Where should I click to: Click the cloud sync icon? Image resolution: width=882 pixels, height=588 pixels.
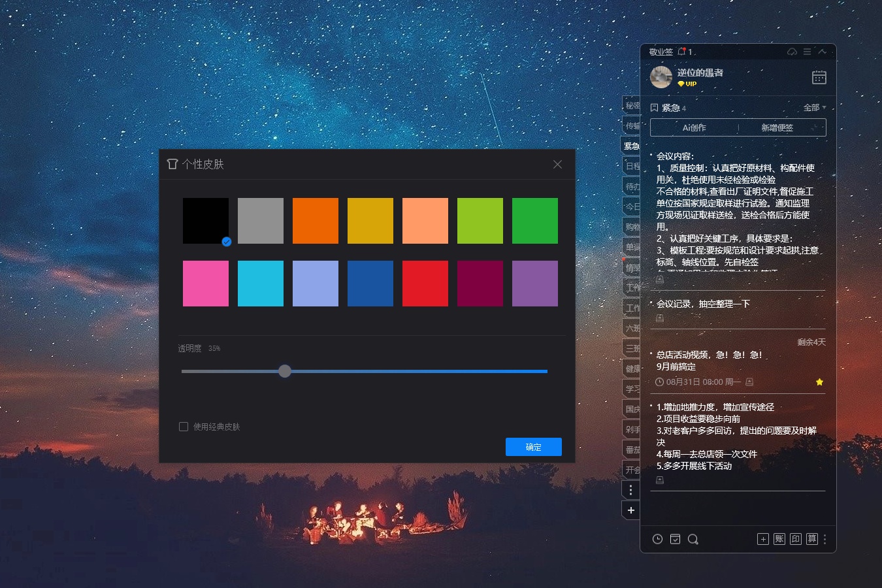pyautogui.click(x=792, y=52)
